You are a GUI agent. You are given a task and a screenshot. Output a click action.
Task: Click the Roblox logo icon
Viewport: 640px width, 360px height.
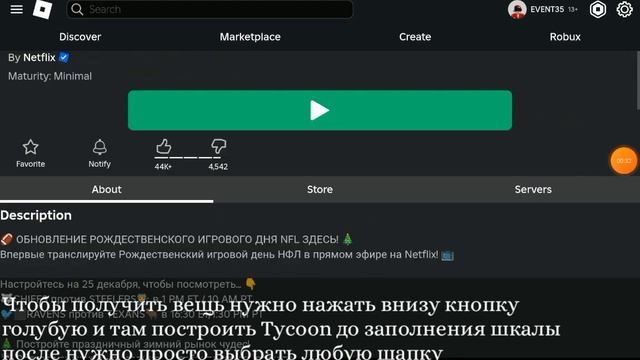coord(42,9)
